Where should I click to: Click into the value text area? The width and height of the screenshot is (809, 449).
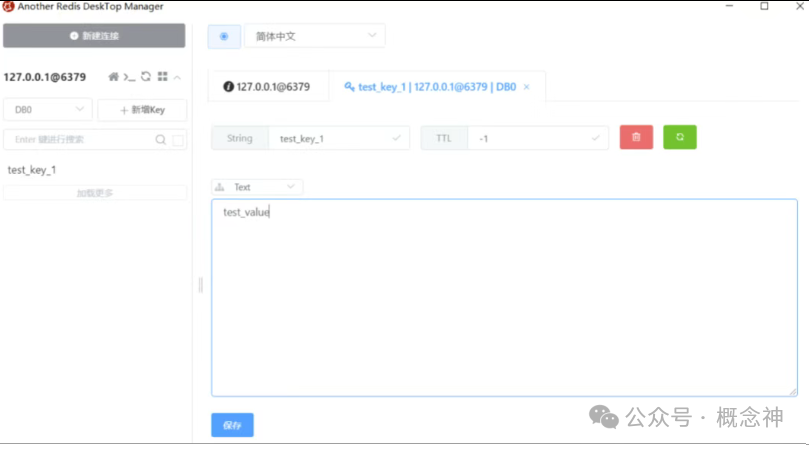[504, 298]
